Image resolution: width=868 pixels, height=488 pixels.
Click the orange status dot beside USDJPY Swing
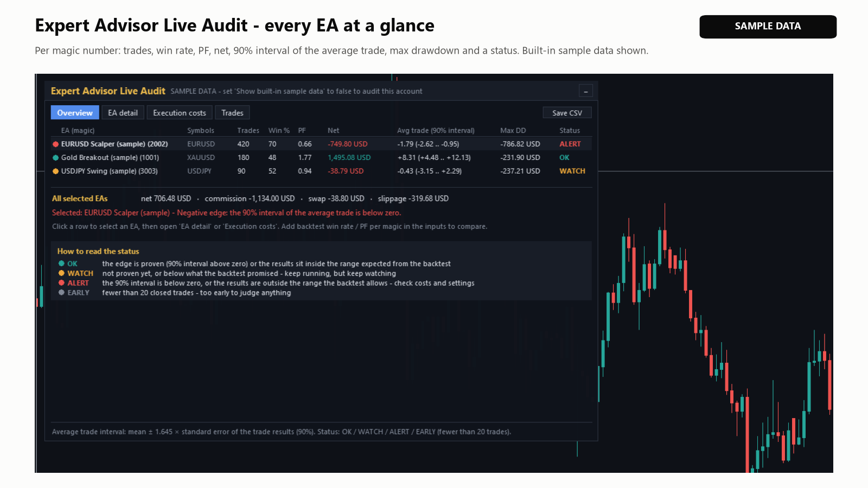[55, 171]
